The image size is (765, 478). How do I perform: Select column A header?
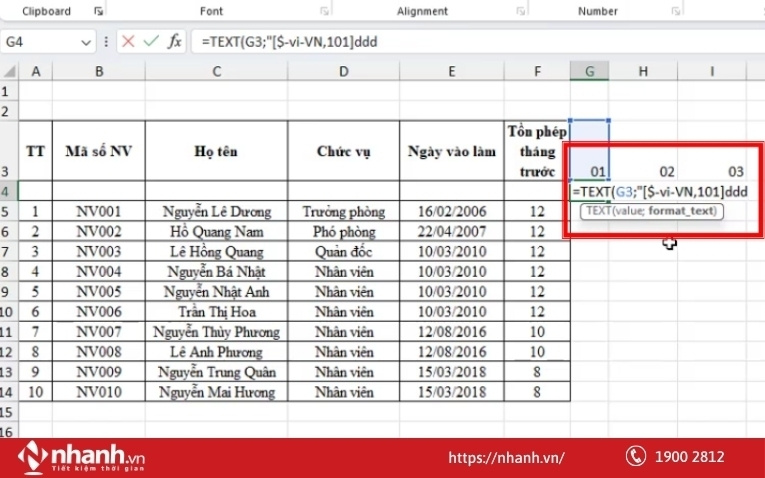[36, 72]
